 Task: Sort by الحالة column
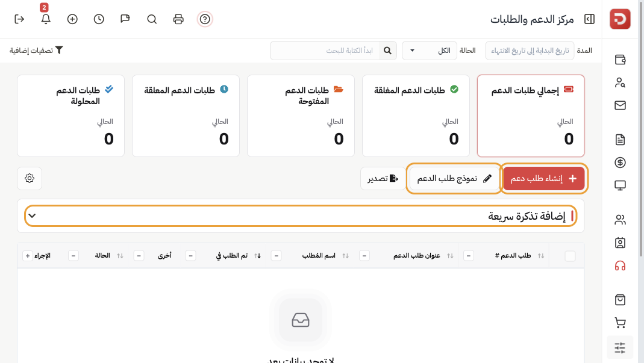[120, 256]
